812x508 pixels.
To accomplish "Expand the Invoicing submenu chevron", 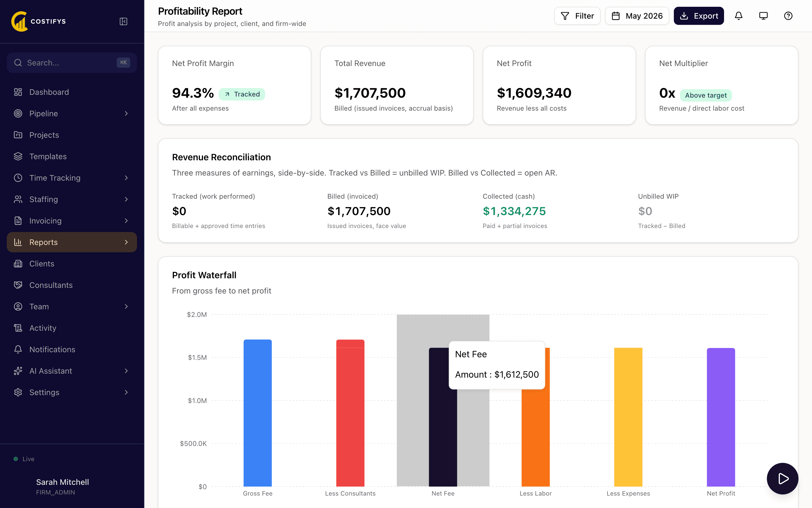I will [126, 221].
